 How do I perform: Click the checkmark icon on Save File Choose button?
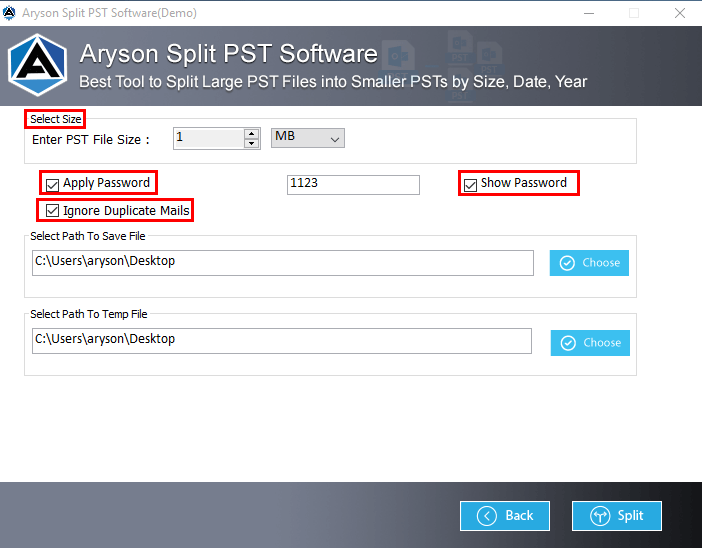(567, 263)
